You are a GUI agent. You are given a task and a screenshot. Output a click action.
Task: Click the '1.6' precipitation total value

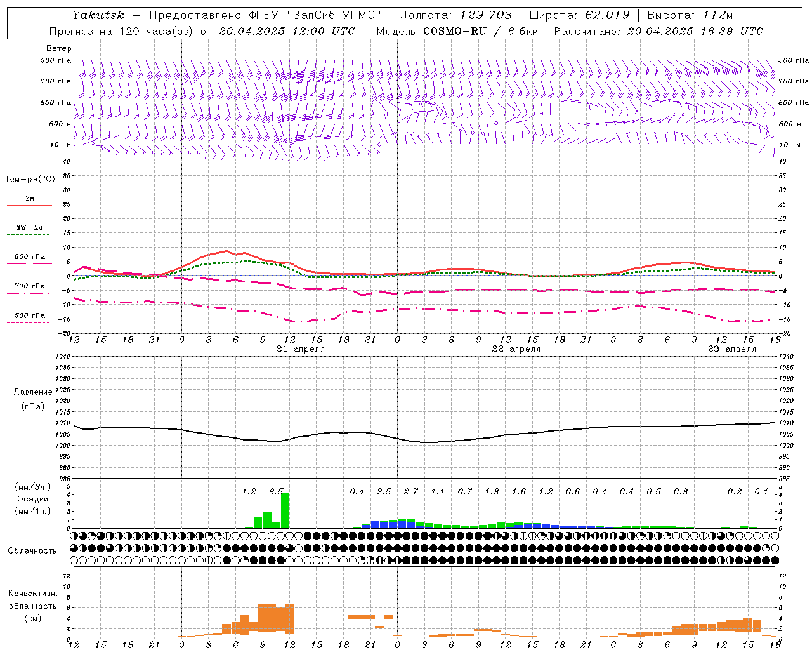519,492
